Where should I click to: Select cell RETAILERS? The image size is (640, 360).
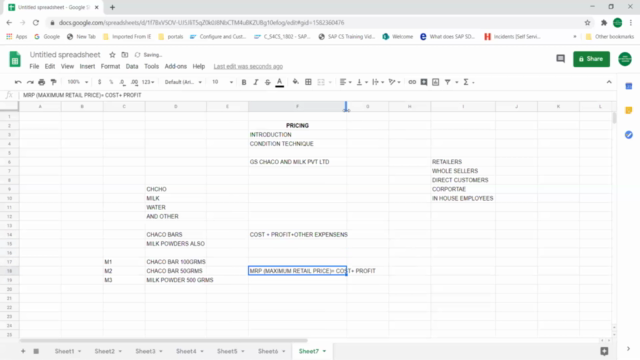463,162
